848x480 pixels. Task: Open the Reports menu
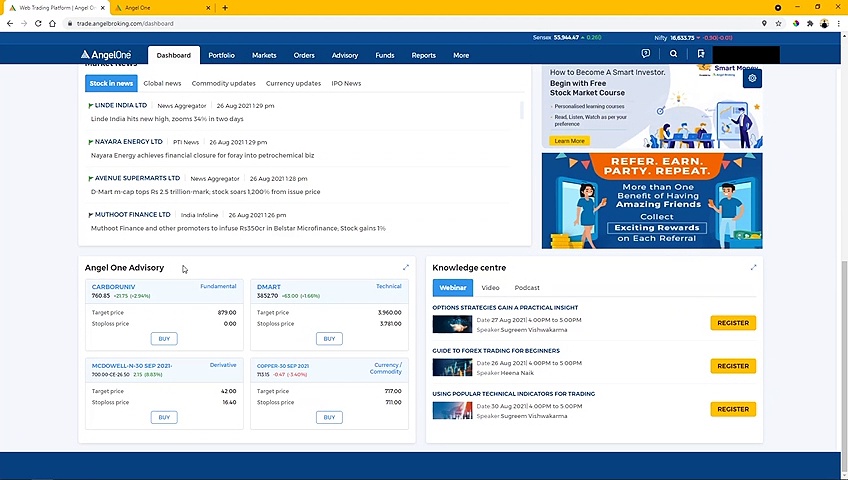(423, 55)
